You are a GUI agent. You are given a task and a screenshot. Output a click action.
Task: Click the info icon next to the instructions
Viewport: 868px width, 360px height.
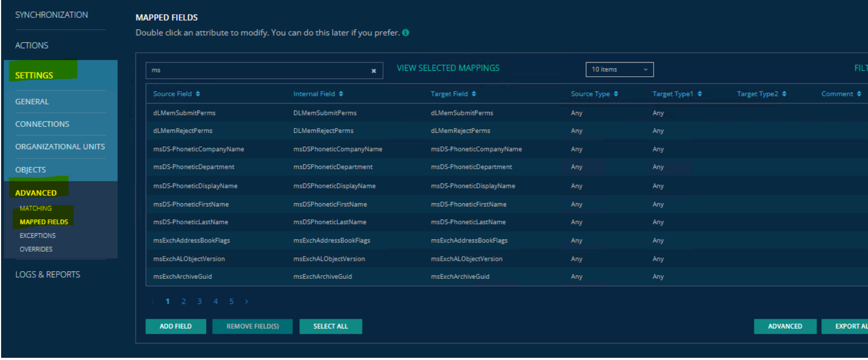406,33
